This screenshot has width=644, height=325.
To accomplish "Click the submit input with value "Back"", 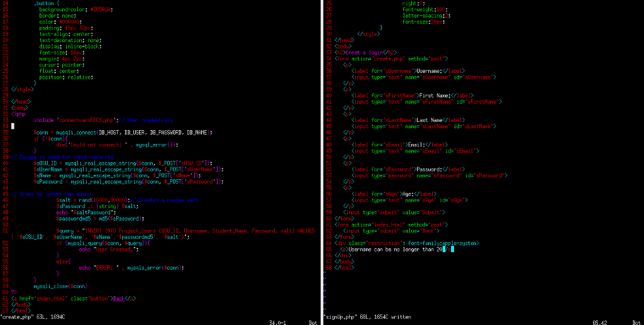I will (391, 231).
